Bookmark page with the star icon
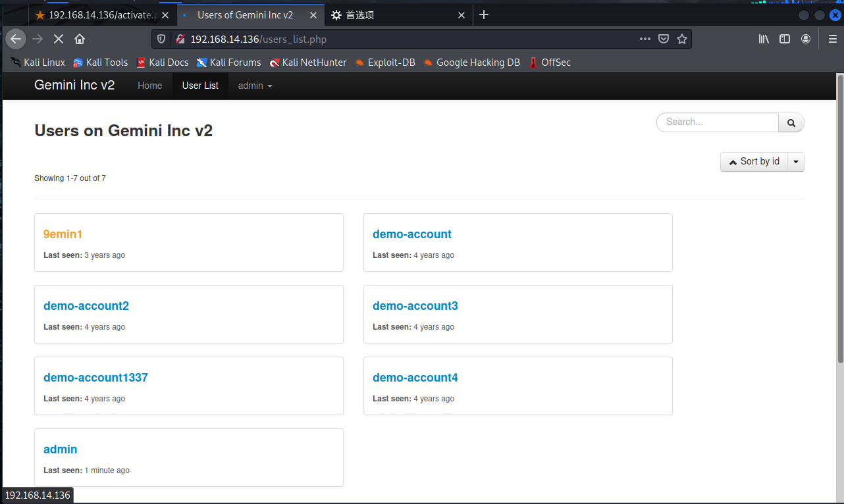This screenshot has width=844, height=504. coord(682,39)
